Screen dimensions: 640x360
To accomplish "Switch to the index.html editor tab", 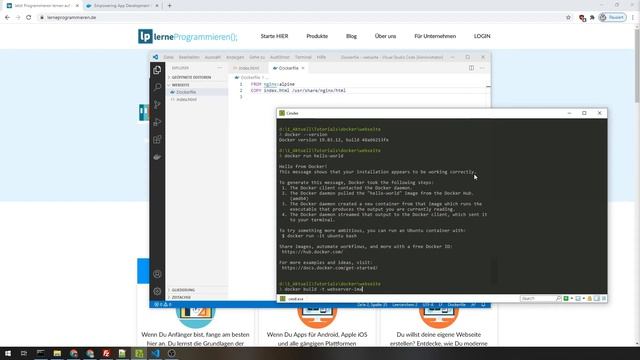I will coord(249,68).
